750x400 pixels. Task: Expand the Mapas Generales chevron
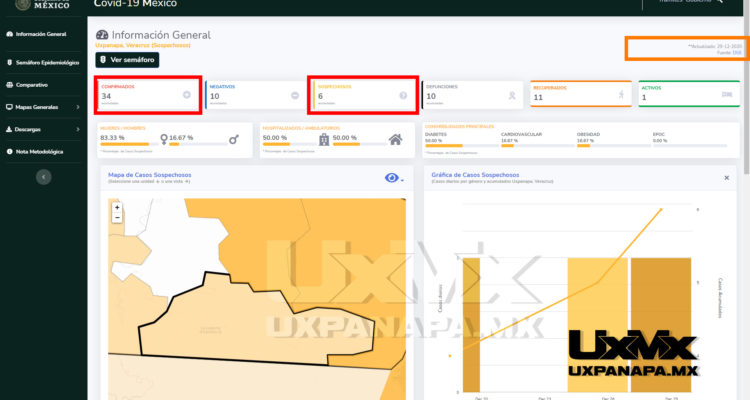(78, 107)
